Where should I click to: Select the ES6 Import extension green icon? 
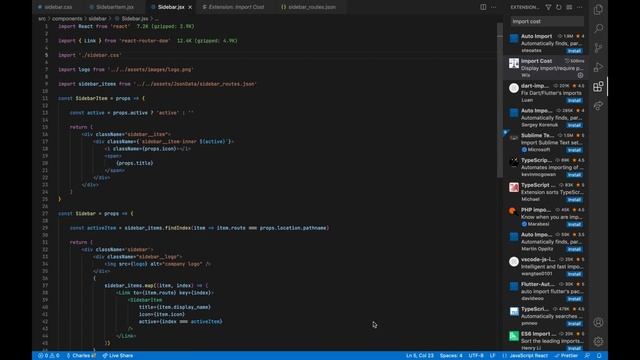point(514,336)
